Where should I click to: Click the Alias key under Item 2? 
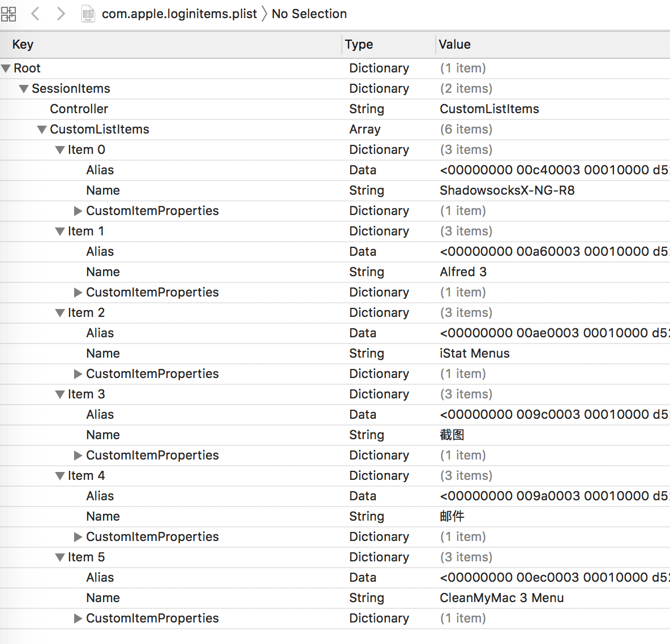[100, 333]
